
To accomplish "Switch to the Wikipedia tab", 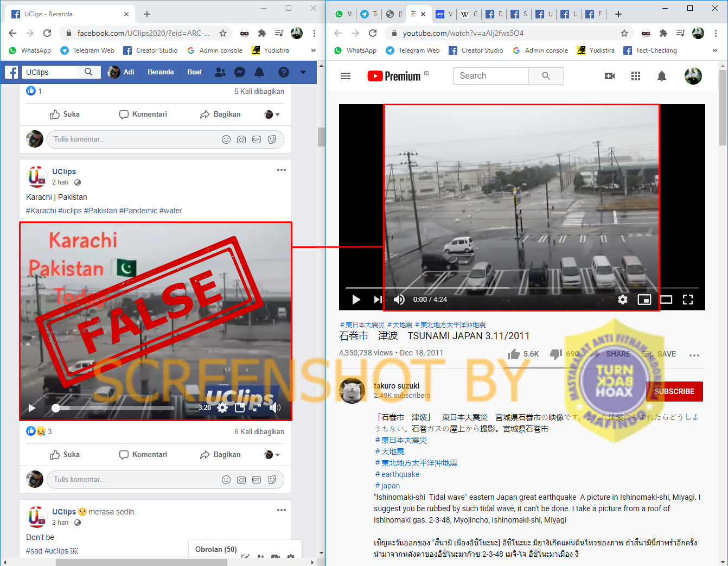I will (469, 14).
